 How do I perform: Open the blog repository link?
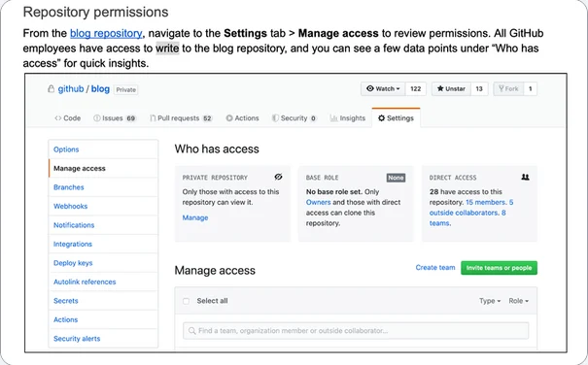point(106,33)
